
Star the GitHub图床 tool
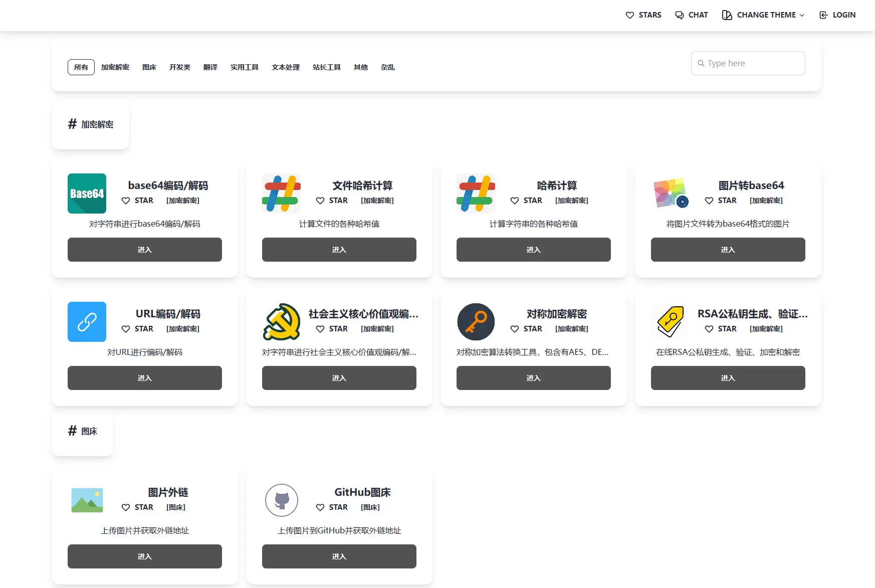pos(332,507)
